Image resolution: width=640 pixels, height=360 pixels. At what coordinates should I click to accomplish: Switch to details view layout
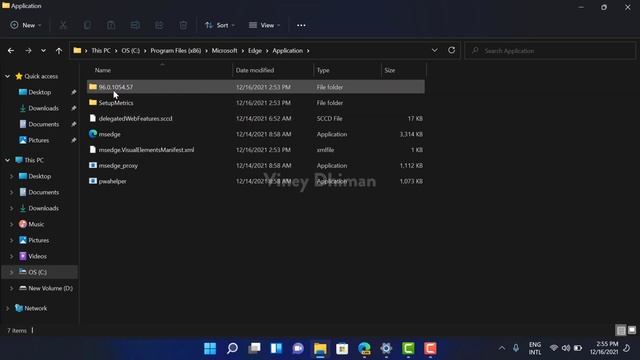point(621,330)
